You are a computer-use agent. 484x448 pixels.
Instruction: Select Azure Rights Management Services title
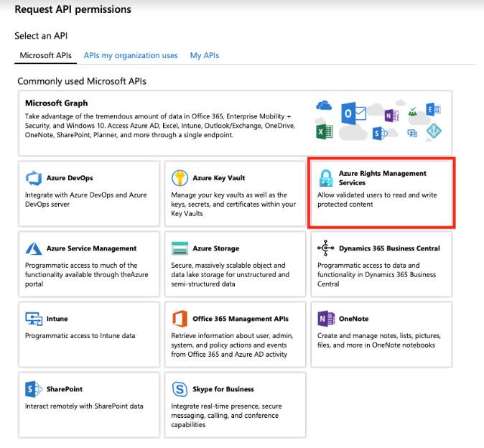coord(383,178)
